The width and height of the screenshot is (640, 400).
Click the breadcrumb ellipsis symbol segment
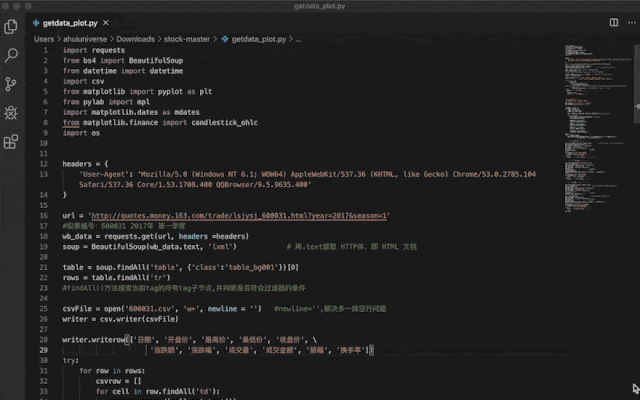tap(298, 39)
